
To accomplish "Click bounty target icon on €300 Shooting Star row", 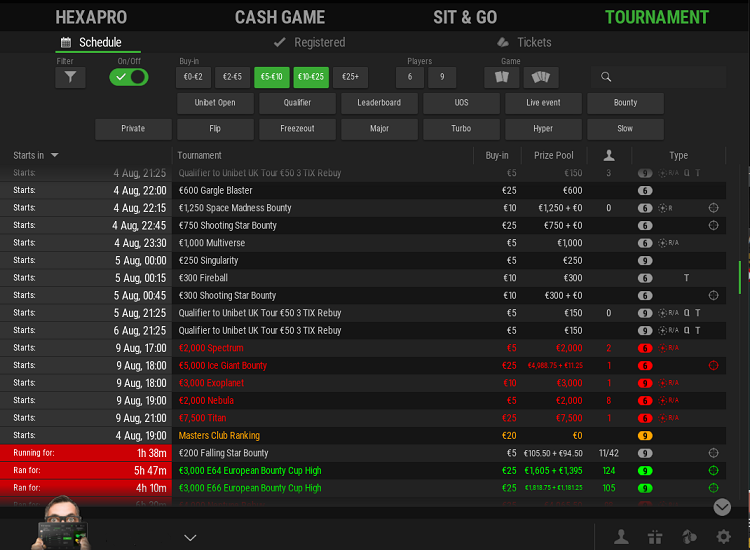I will click(x=713, y=296).
